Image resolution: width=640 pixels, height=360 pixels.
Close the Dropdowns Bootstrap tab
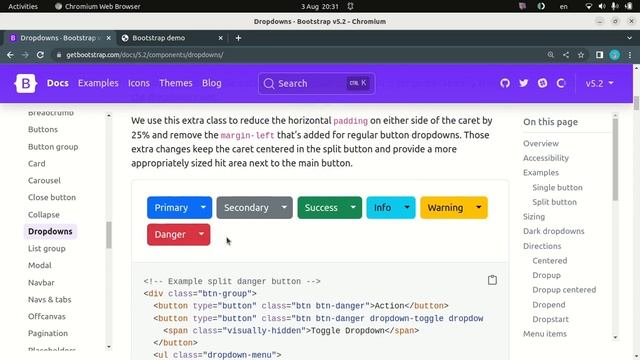click(109, 38)
